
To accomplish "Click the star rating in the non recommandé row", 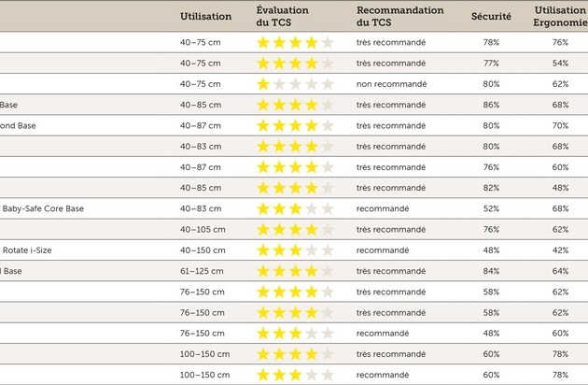I will (x=294, y=84).
